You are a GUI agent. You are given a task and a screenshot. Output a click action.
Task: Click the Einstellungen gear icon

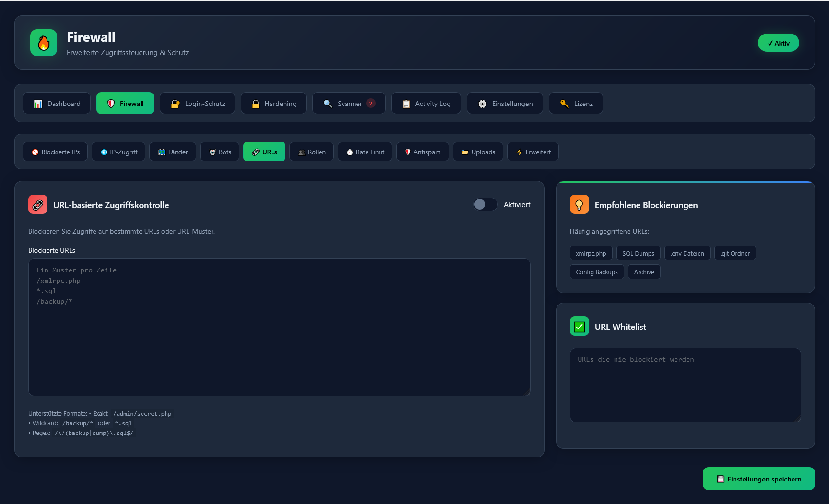tap(481, 103)
